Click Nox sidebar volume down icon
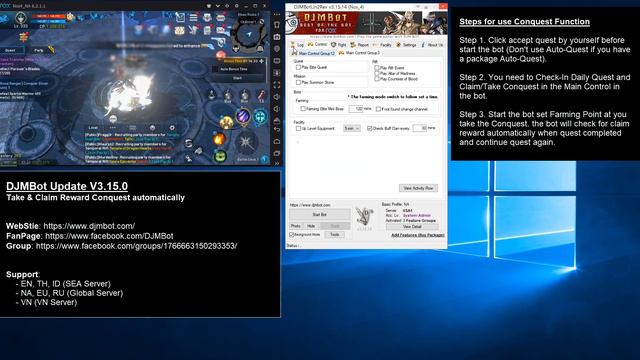This screenshot has height=360, width=640. pos(277,109)
